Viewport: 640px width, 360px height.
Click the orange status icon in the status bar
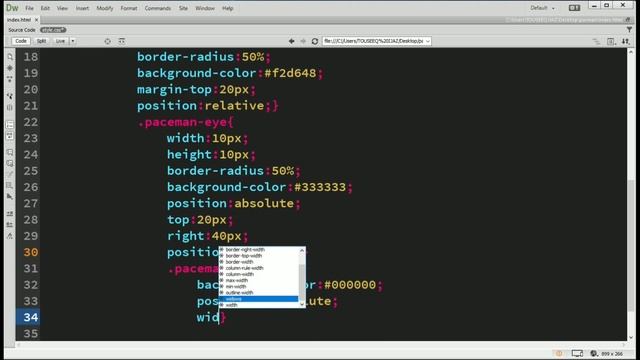point(559,353)
